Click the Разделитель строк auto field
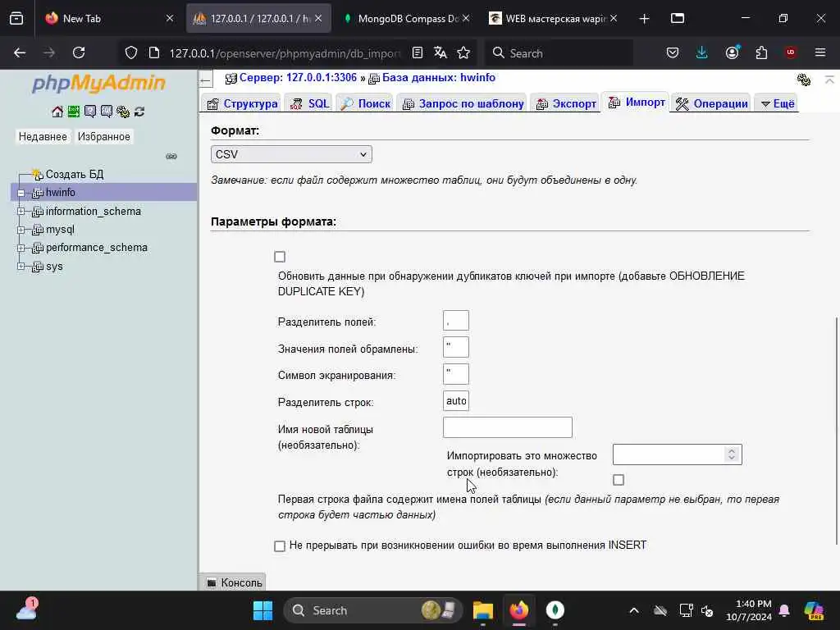This screenshot has width=840, height=630. point(456,400)
